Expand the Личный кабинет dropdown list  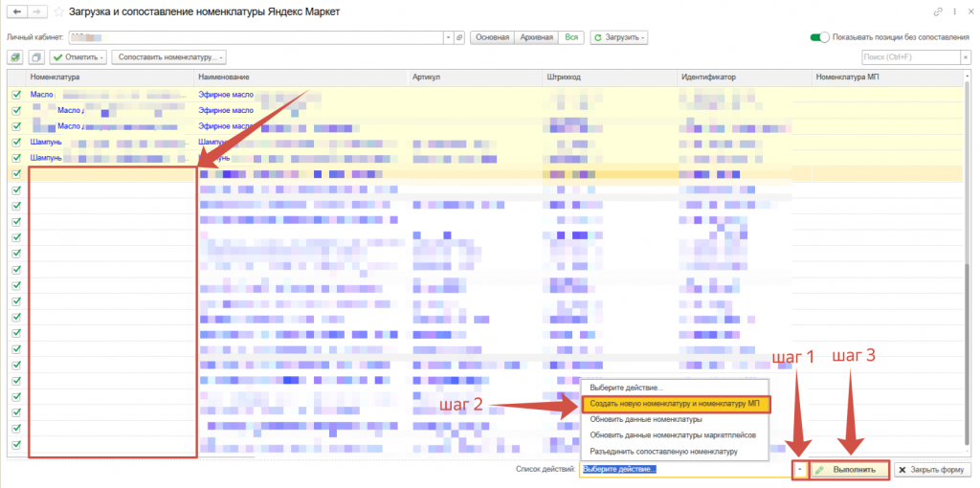(448, 37)
